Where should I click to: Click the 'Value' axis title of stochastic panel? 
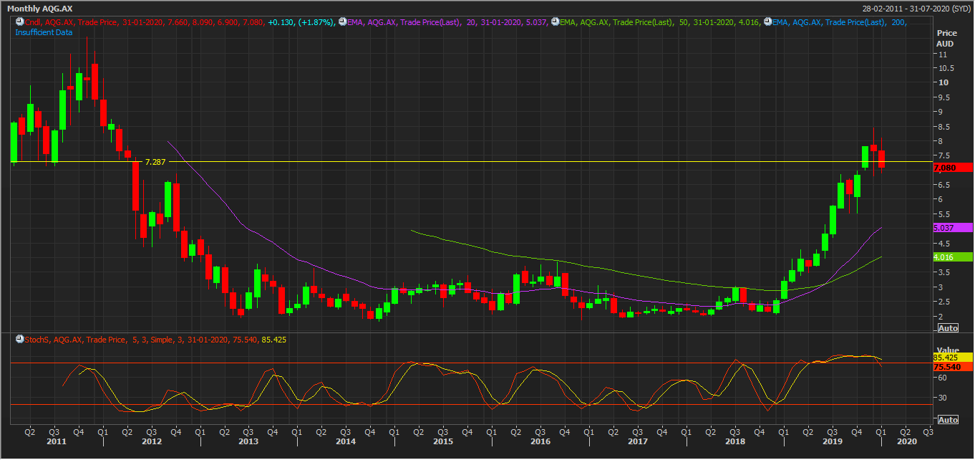pos(948,351)
